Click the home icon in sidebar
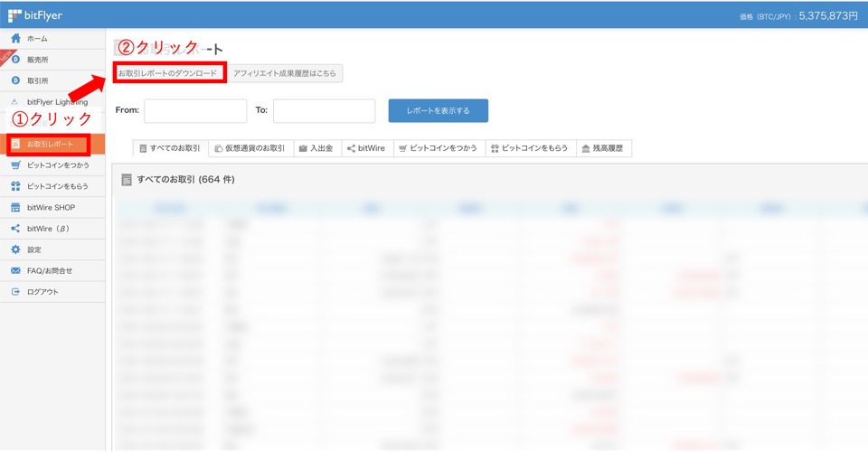The width and height of the screenshot is (868, 452). [x=15, y=38]
